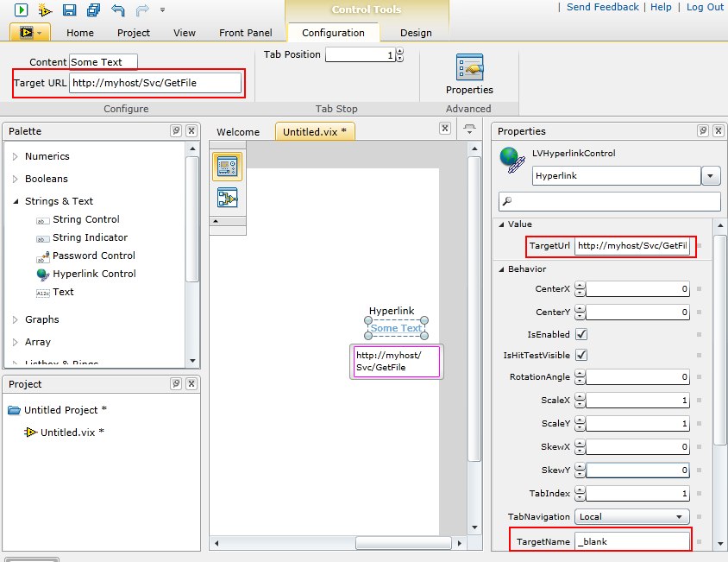Save the current file with floppy icon
The height and width of the screenshot is (562, 728).
coord(69,9)
